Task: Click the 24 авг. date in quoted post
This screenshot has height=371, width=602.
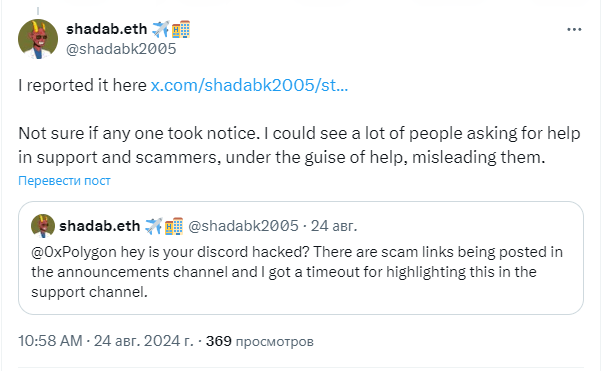Action: click(334, 226)
